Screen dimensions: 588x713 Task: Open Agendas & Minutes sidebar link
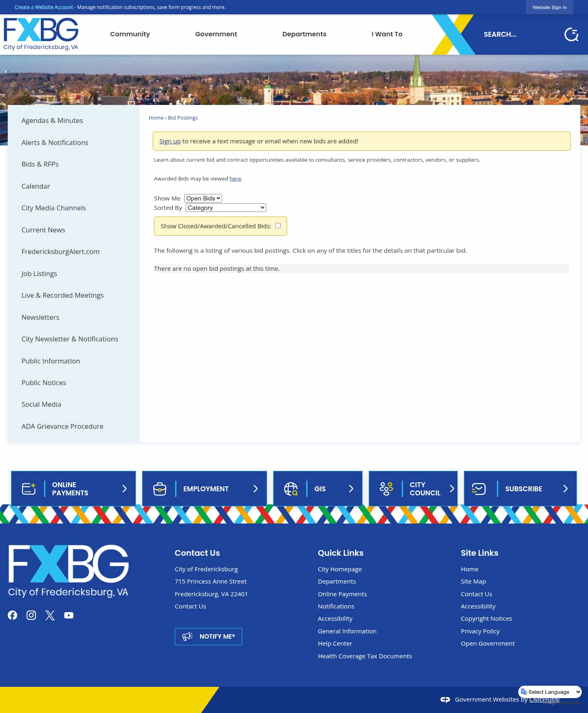point(52,120)
